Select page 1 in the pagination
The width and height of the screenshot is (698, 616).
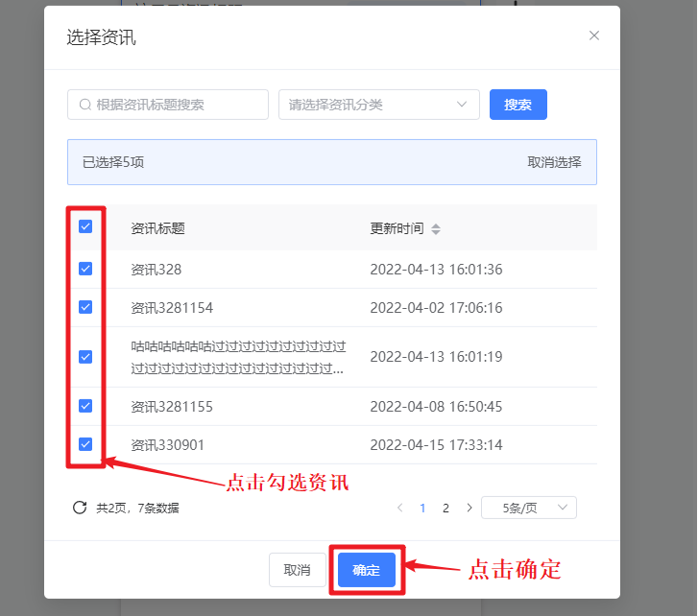point(422,508)
